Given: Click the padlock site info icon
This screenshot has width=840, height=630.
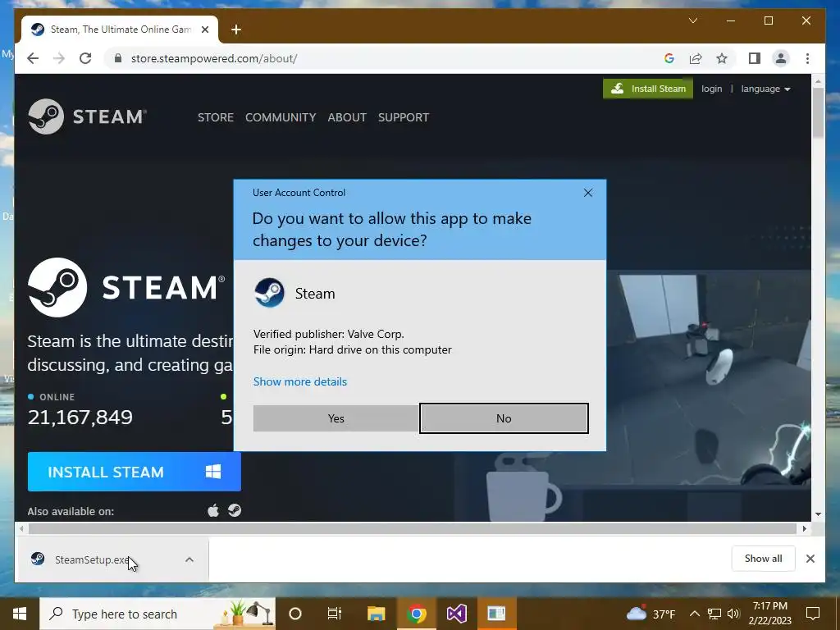Looking at the screenshot, I should click(118, 58).
